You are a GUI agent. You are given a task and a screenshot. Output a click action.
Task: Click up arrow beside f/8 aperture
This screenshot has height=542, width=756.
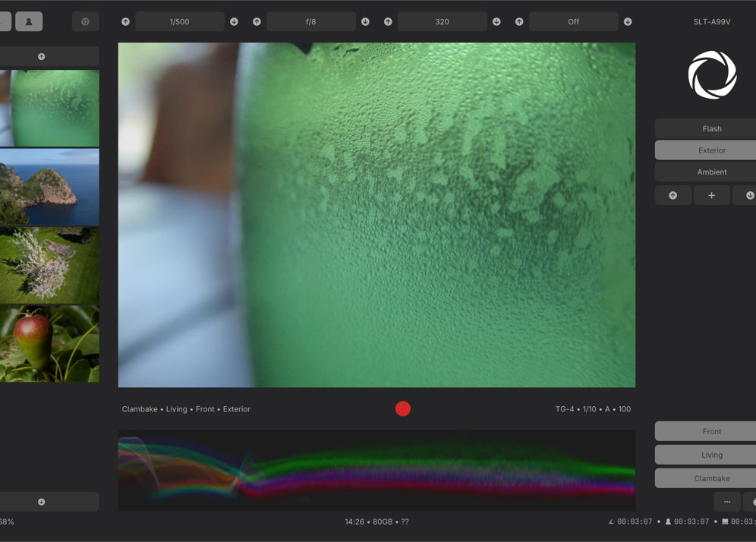coord(257,22)
